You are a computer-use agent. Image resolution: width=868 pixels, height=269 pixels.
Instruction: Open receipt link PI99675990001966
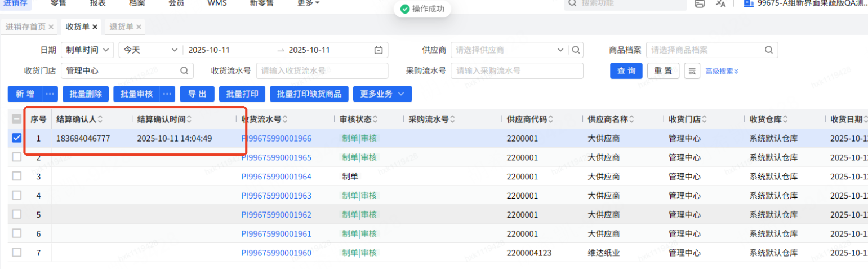pyautogui.click(x=276, y=138)
